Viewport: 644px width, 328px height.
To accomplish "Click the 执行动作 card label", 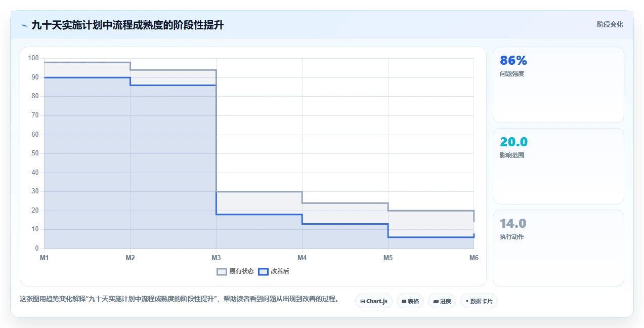I will 512,237.
